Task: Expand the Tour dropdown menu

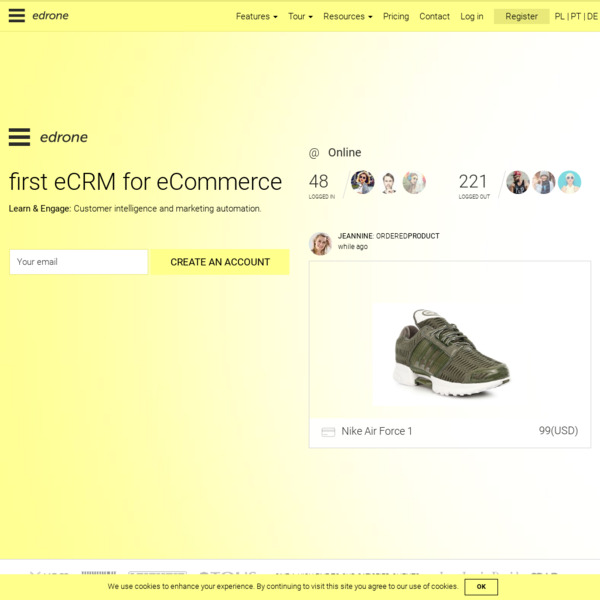Action: (x=300, y=16)
